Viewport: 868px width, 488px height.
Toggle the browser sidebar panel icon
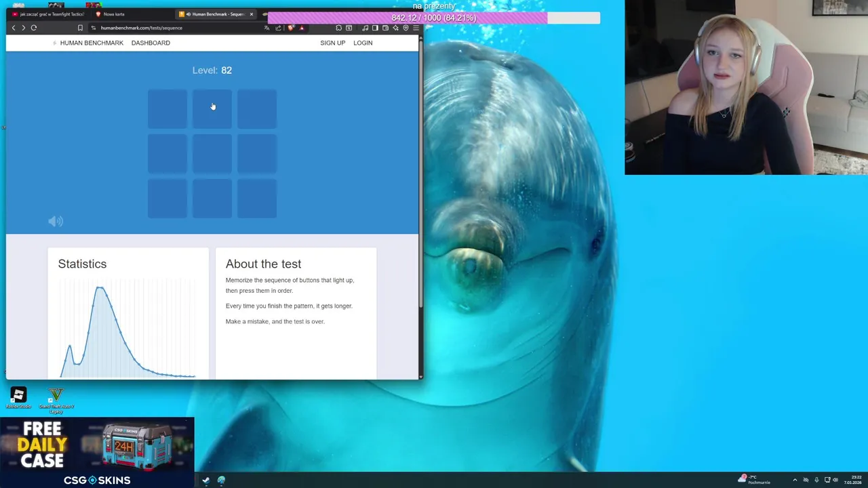(x=375, y=28)
